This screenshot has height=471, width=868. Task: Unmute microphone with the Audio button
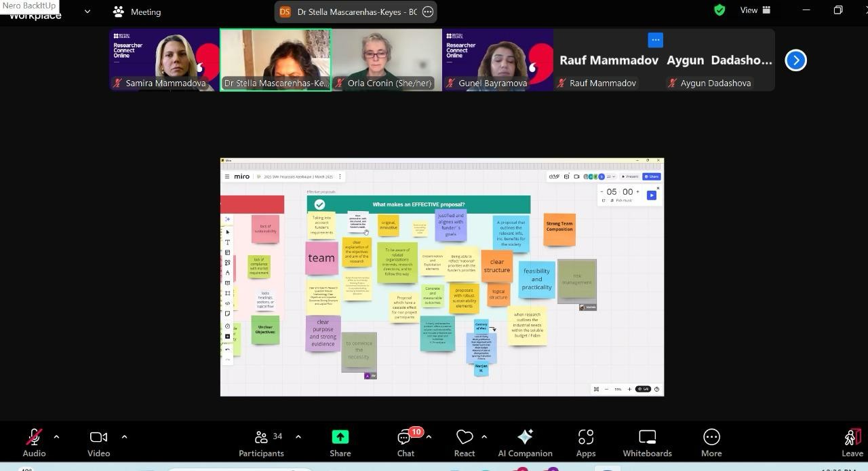pos(34,442)
